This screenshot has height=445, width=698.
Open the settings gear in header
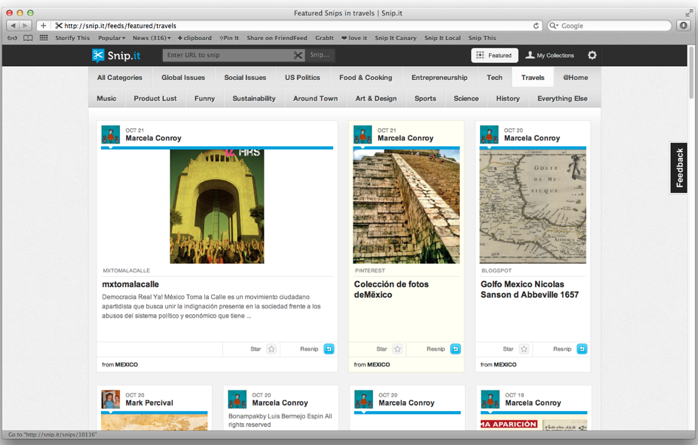[592, 56]
